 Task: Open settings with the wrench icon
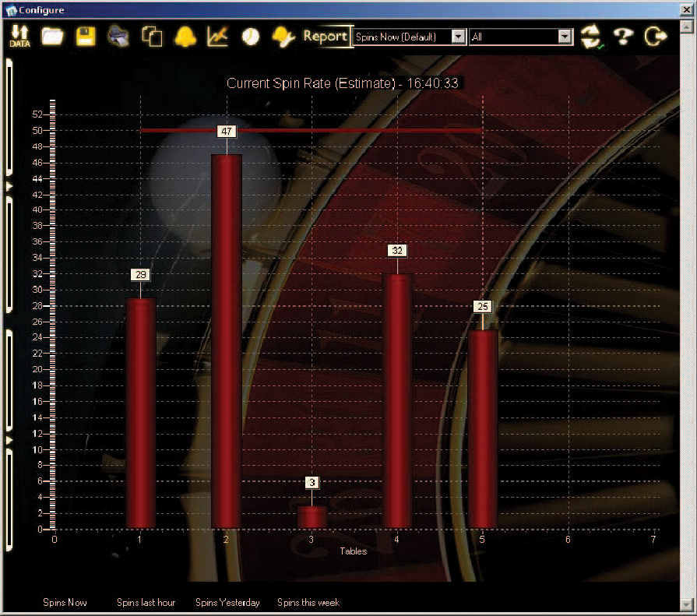[283, 37]
